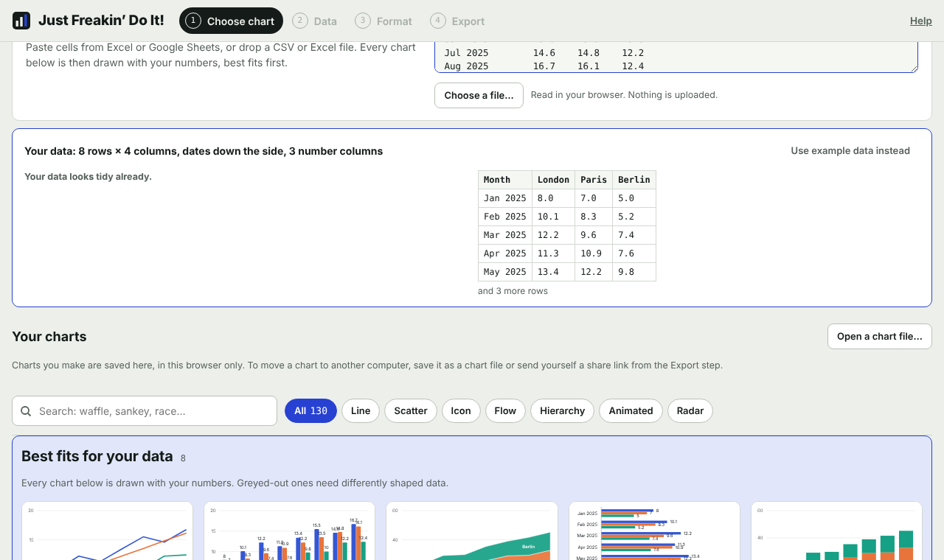Image resolution: width=944 pixels, height=560 pixels.
Task: Click the Feb 2025 row cell
Action: [505, 217]
